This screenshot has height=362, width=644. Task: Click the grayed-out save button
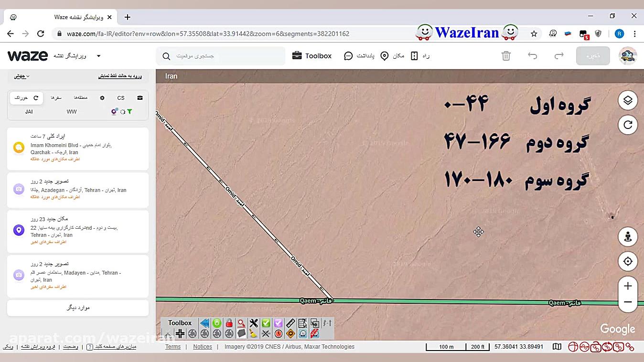click(593, 56)
